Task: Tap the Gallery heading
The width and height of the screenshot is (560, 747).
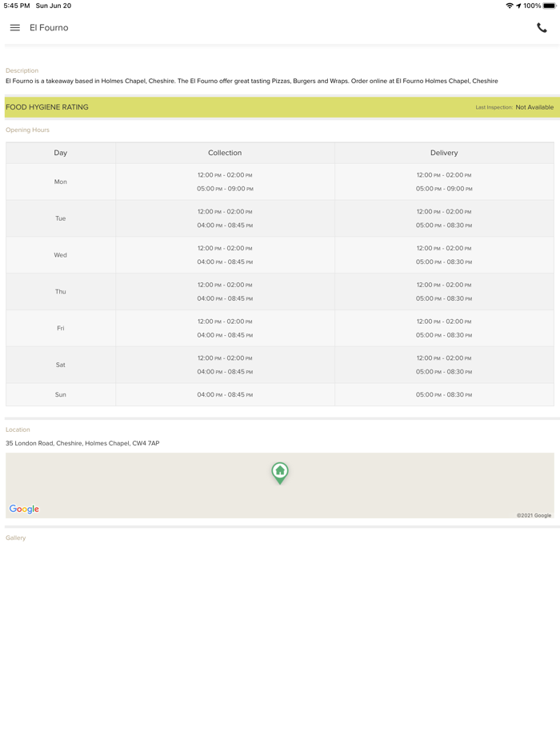Action: (16, 538)
